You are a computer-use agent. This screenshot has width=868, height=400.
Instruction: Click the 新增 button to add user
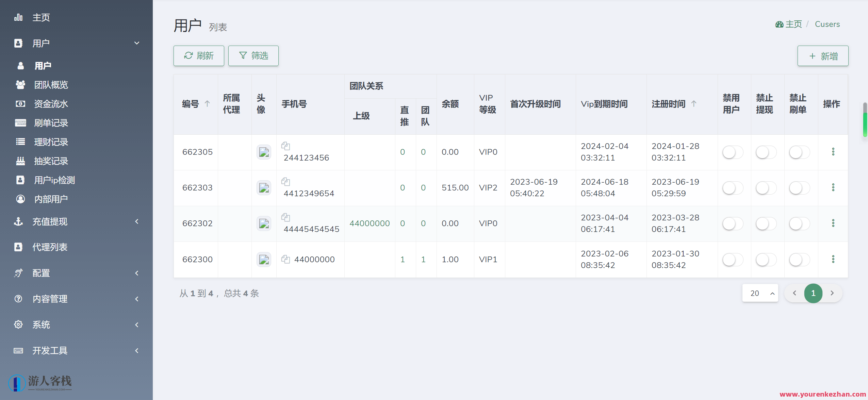822,56
